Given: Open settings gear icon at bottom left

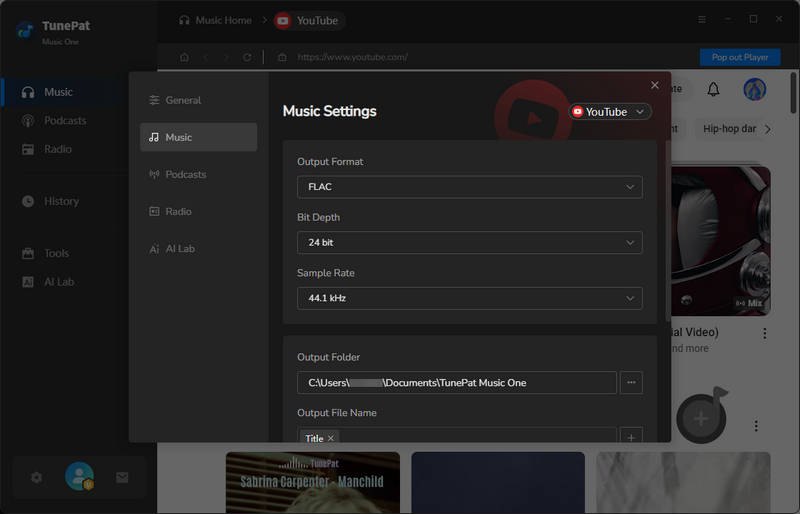Looking at the screenshot, I should click(37, 478).
